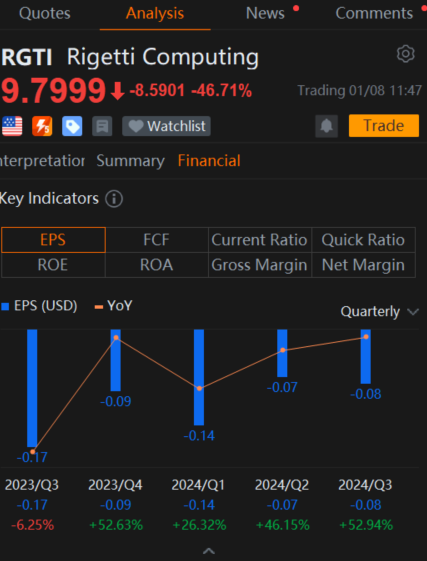Go to the Comments tab
Viewport: 427px width, 561px height.
point(374,14)
